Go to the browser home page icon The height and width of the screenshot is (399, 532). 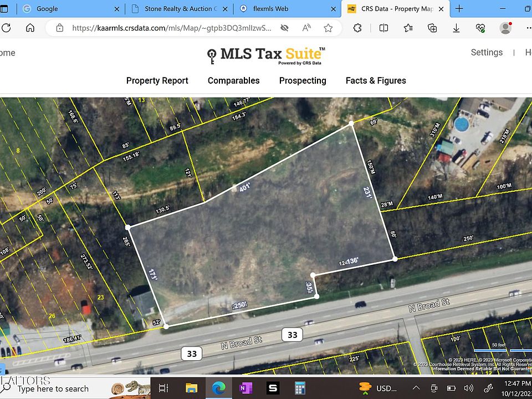coord(30,28)
